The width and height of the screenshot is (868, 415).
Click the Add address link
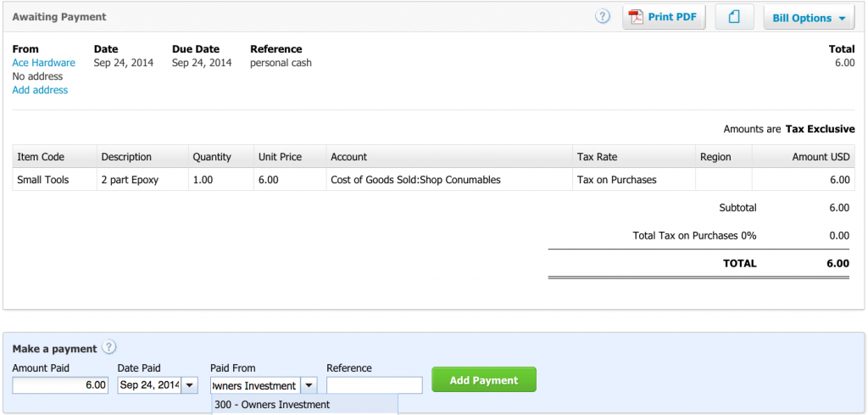pos(40,90)
